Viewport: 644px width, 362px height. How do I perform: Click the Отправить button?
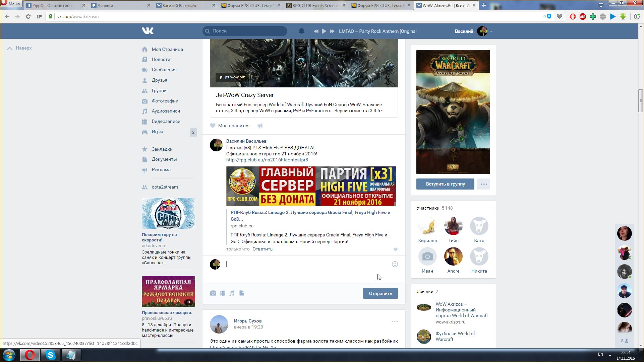pos(380,293)
